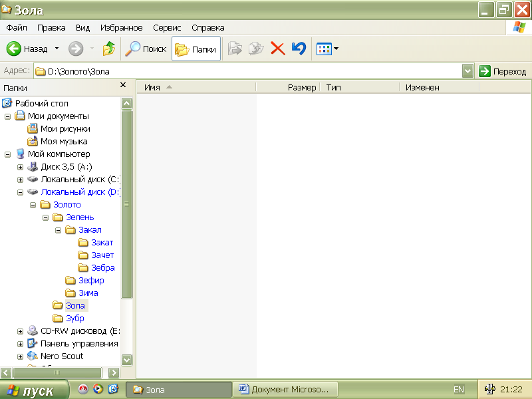Open Поиск search tool

pyautogui.click(x=146, y=49)
